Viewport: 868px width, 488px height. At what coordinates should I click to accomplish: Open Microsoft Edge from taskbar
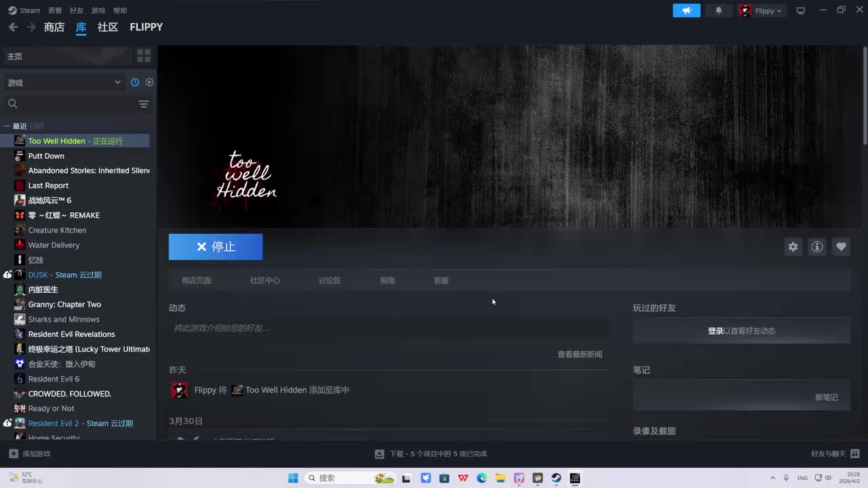481,478
